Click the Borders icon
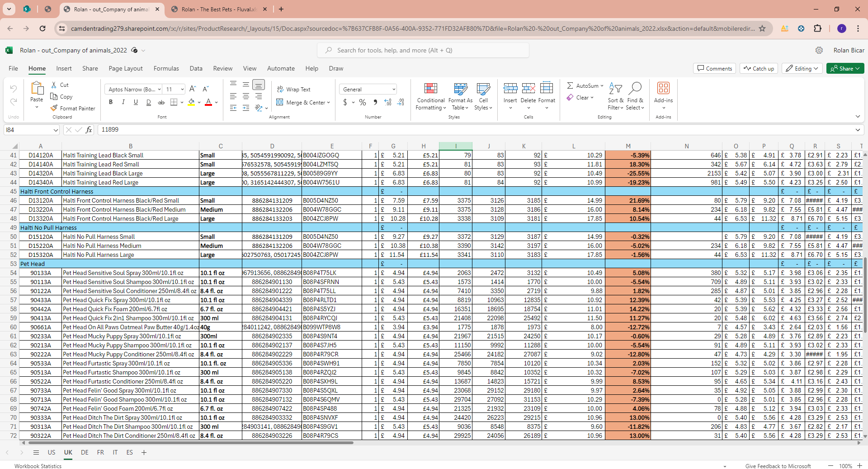The width and height of the screenshot is (868, 469). pos(174,102)
